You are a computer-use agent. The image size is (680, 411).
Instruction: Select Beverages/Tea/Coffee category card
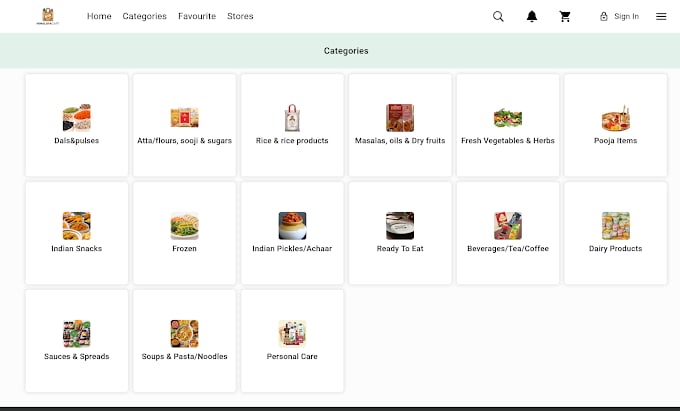tap(508, 233)
